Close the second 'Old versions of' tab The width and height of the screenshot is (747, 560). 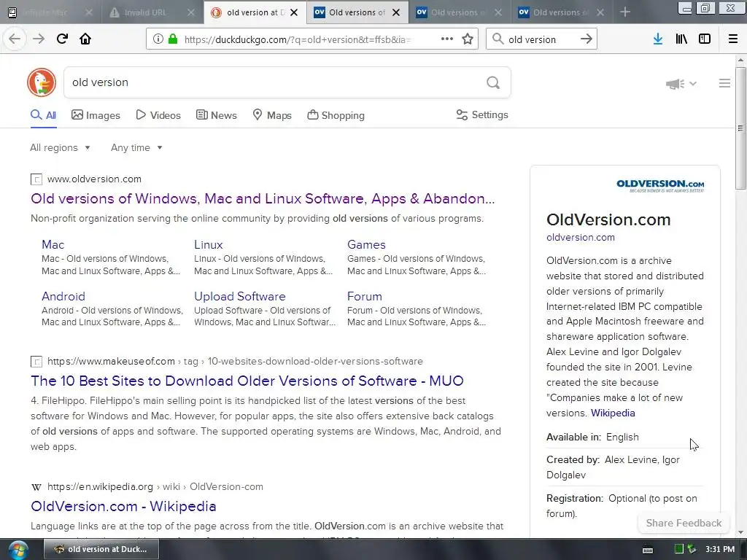tap(498, 13)
